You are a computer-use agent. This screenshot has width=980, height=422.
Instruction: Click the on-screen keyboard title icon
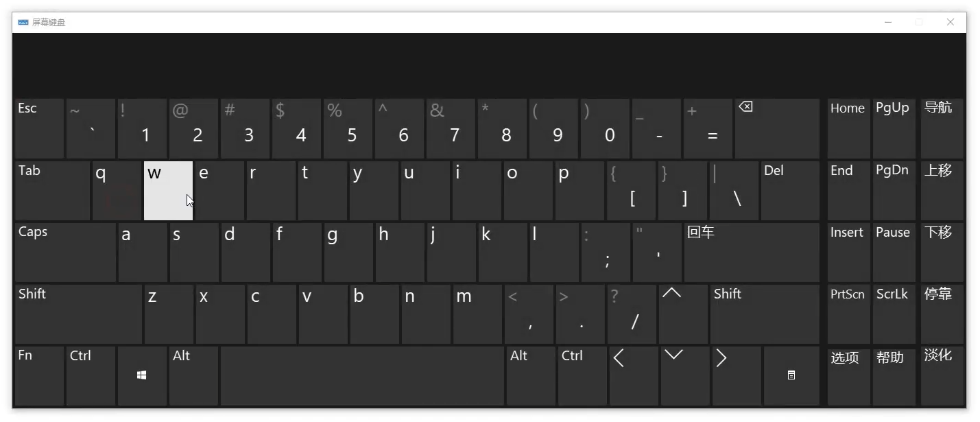[23, 22]
